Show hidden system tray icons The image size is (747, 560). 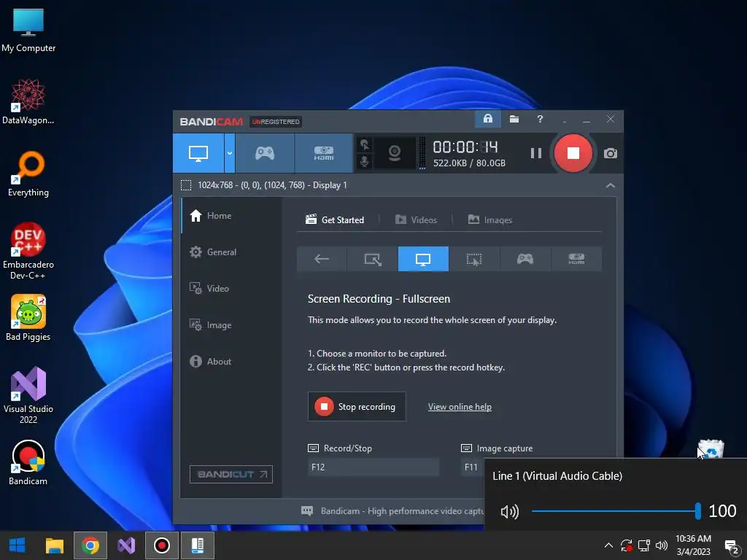608,545
